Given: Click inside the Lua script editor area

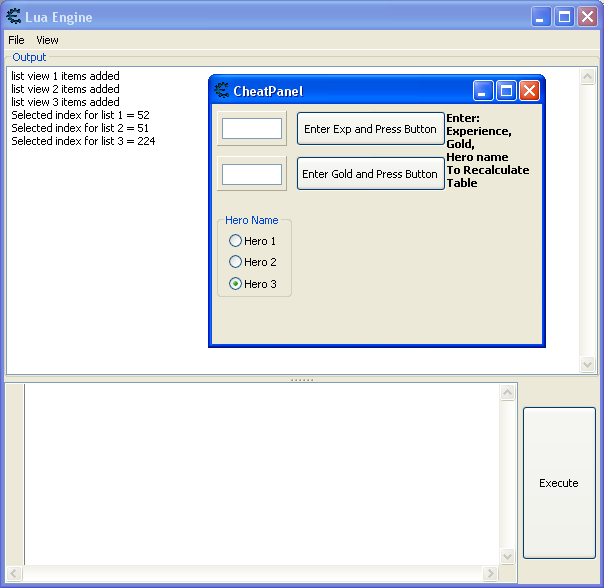Looking at the screenshot, I should point(260,470).
